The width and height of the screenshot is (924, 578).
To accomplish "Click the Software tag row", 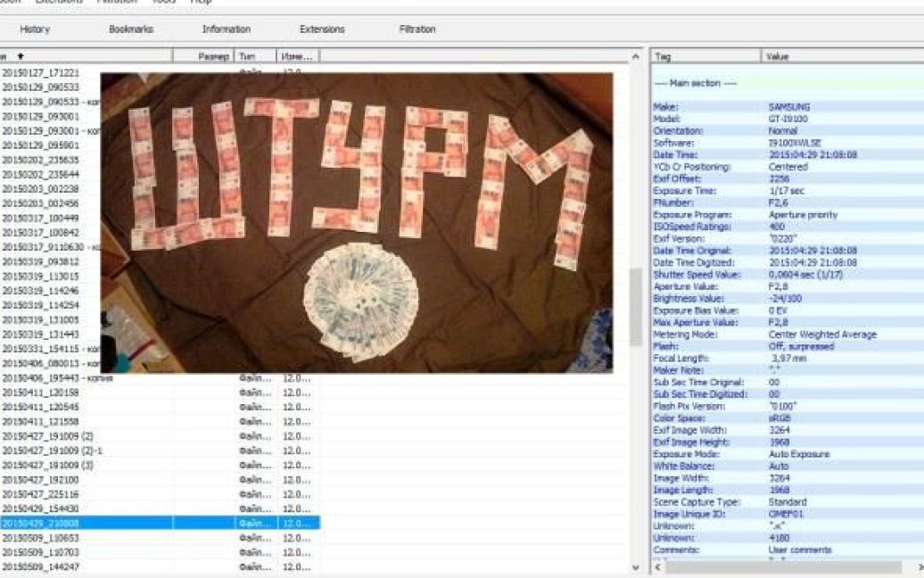I will tap(788, 144).
